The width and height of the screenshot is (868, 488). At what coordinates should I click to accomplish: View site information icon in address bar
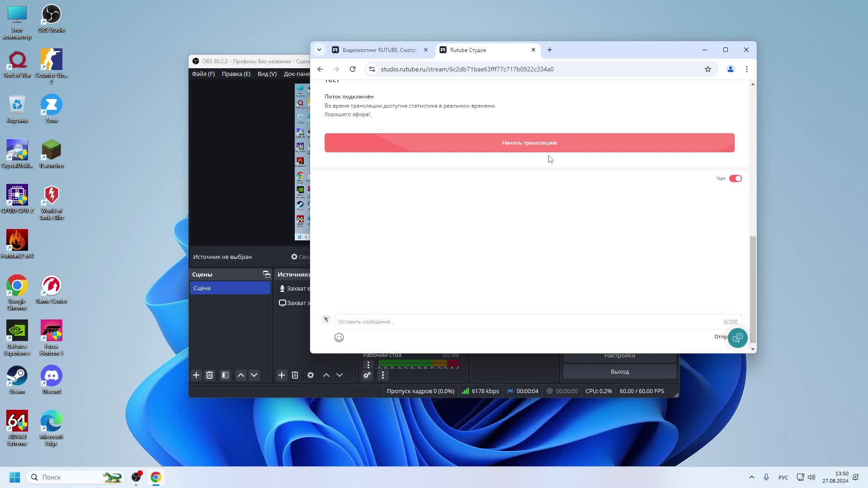point(372,69)
